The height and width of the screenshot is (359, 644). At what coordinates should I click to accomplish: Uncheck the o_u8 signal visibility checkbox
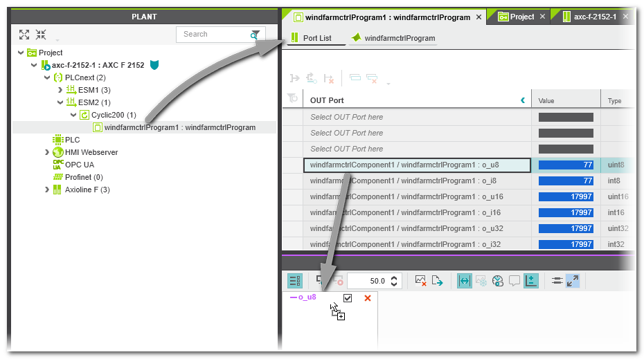[x=348, y=298]
